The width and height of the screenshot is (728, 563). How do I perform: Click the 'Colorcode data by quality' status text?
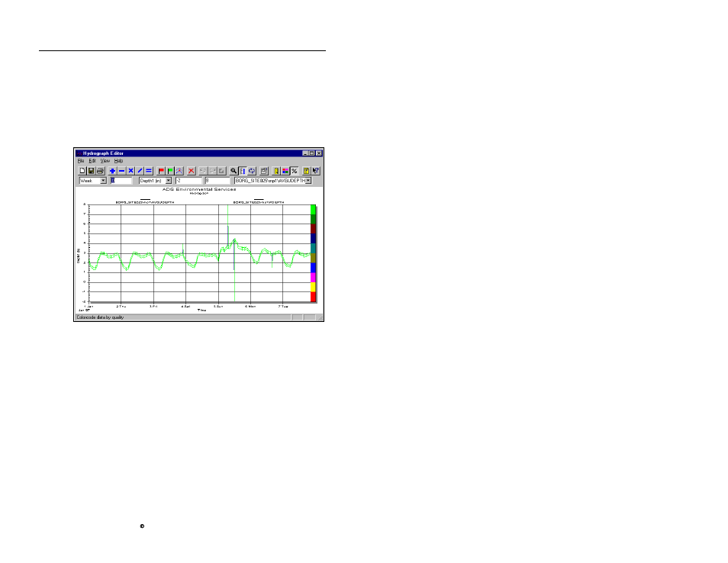(100, 317)
